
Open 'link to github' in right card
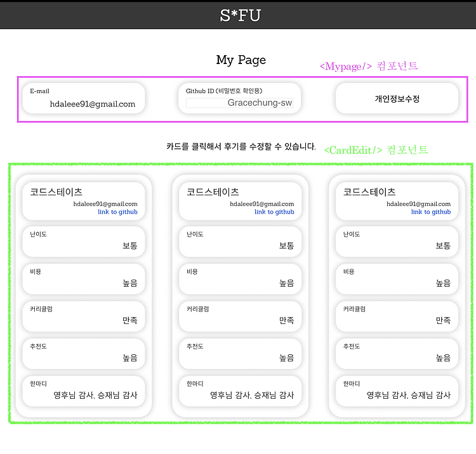(x=431, y=212)
